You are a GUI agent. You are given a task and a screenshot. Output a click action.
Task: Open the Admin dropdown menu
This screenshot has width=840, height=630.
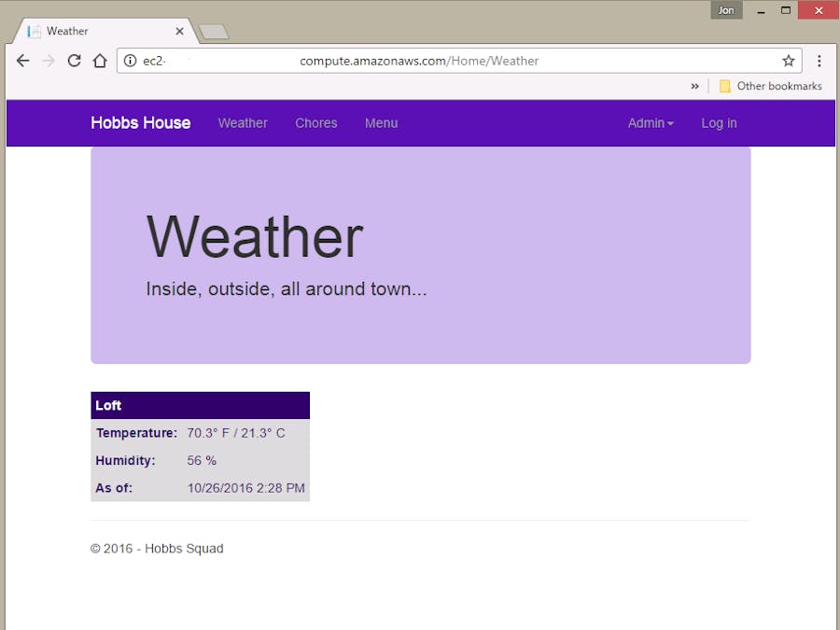[x=650, y=122]
